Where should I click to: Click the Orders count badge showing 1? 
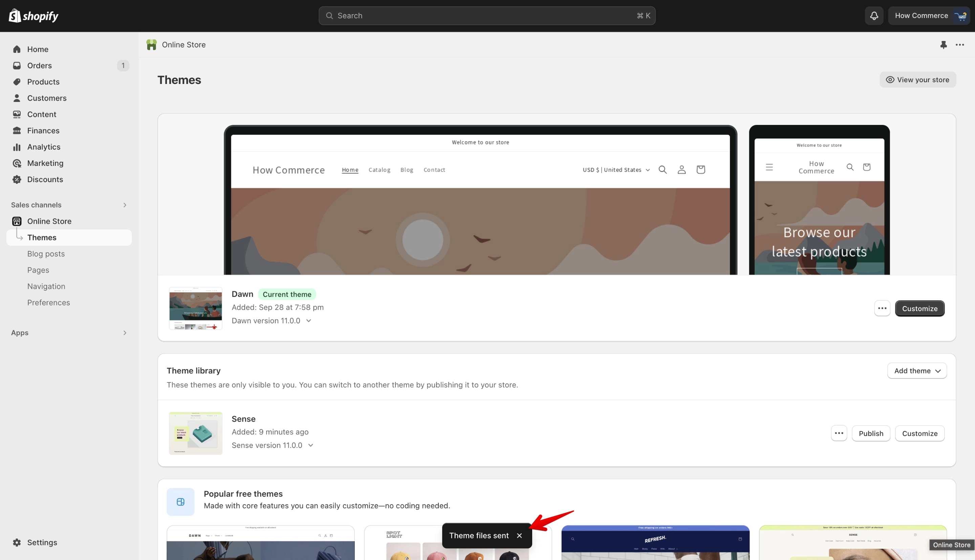click(123, 65)
